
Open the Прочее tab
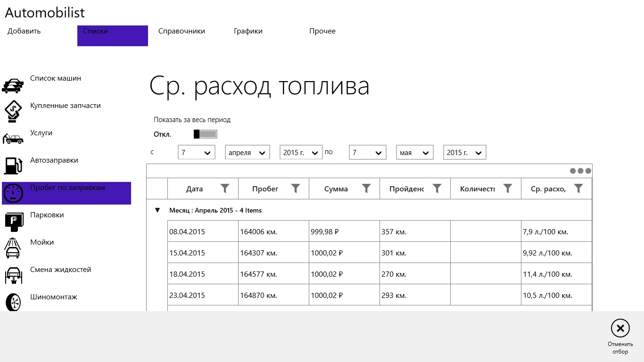coord(322,31)
